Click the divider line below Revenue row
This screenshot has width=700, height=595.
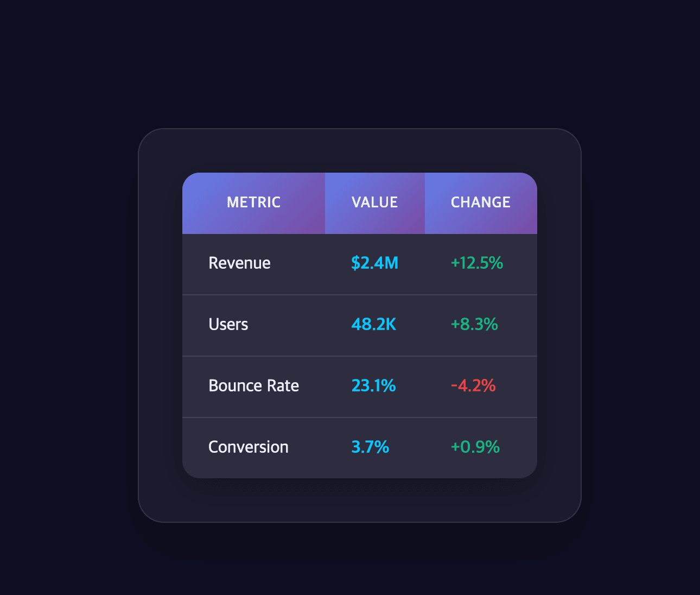click(359, 295)
